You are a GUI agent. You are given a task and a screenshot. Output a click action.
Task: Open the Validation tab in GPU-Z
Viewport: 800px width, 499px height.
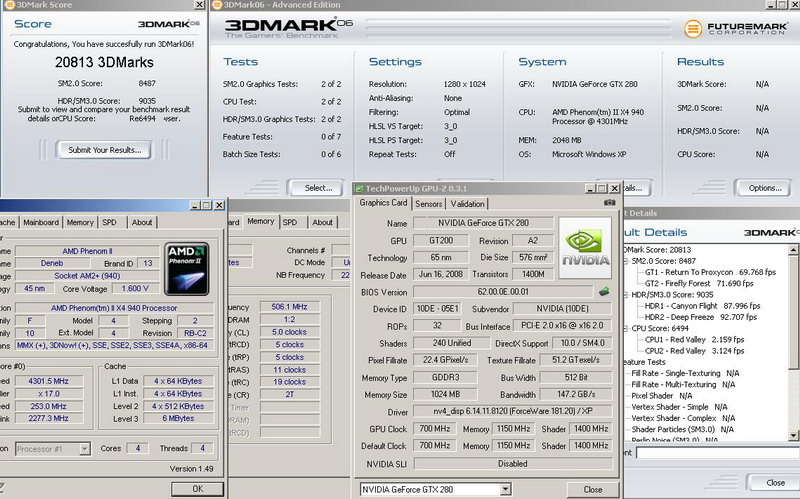tap(467, 204)
